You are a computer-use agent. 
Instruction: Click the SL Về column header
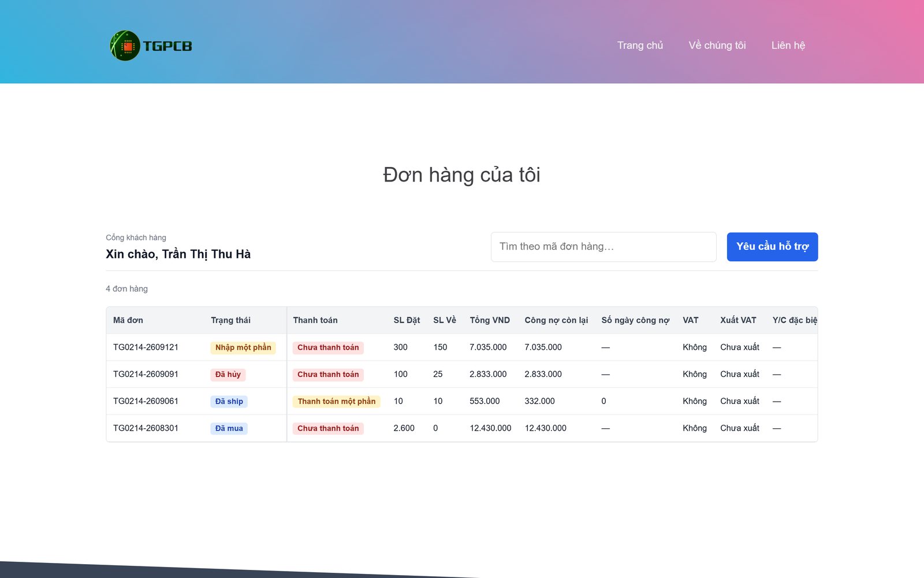(445, 320)
